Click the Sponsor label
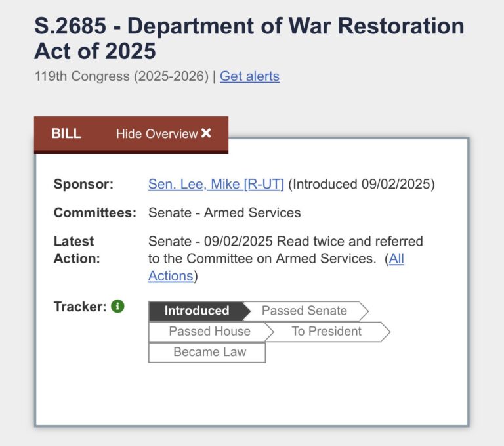The width and height of the screenshot is (504, 446). tap(83, 184)
